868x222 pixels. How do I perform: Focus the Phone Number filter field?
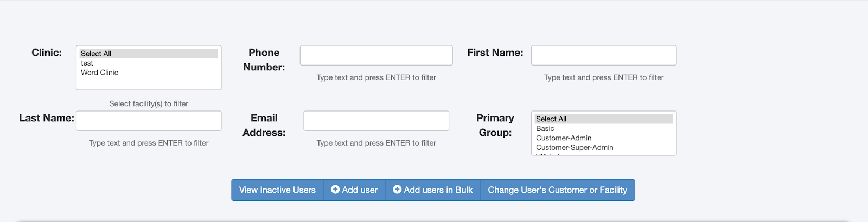376,55
